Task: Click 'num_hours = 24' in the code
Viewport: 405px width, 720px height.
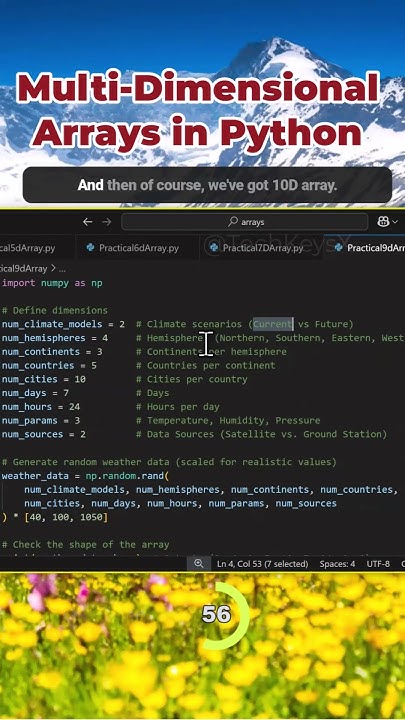Action: (x=41, y=407)
